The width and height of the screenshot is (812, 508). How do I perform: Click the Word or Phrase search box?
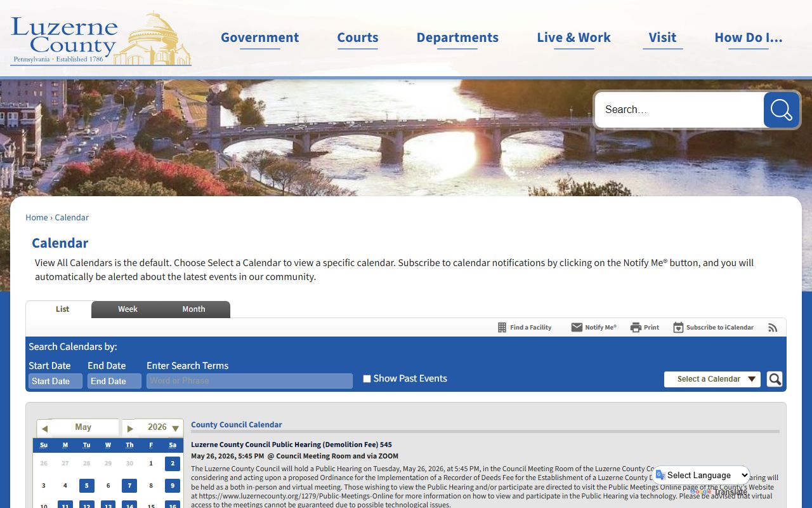click(x=249, y=381)
